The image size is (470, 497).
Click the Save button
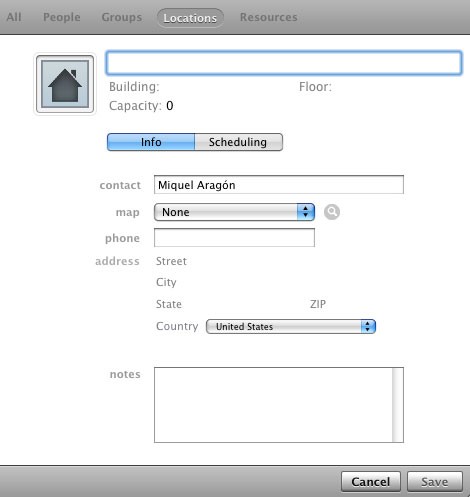pos(435,482)
